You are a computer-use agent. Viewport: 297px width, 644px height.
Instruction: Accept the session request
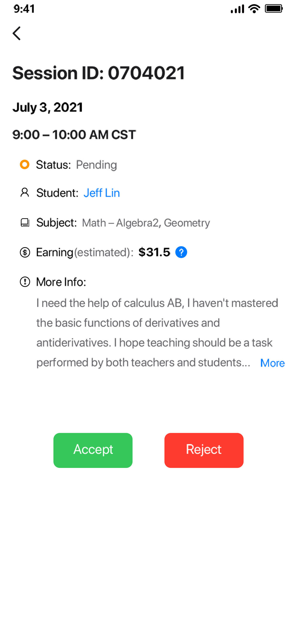click(93, 450)
